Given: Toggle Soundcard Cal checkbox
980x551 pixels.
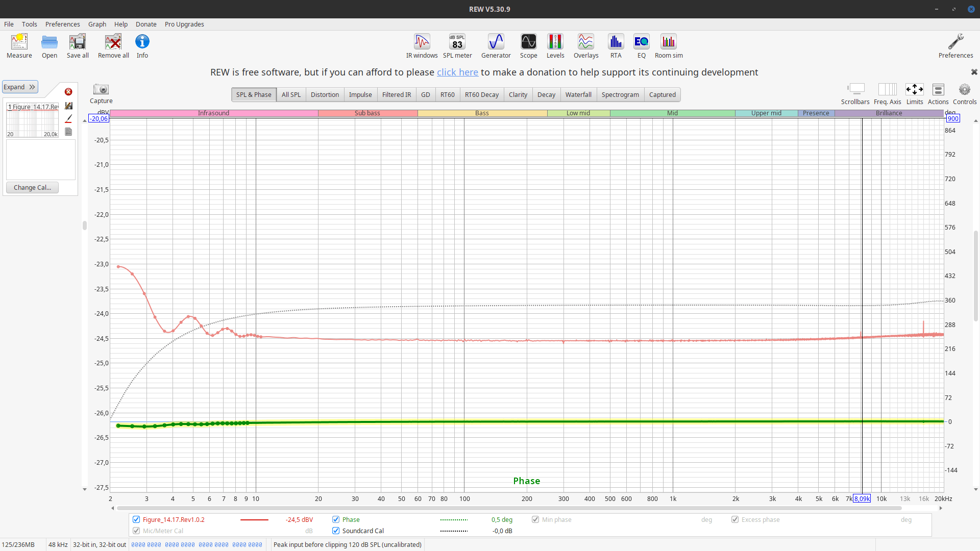Looking at the screenshot, I should [x=336, y=531].
